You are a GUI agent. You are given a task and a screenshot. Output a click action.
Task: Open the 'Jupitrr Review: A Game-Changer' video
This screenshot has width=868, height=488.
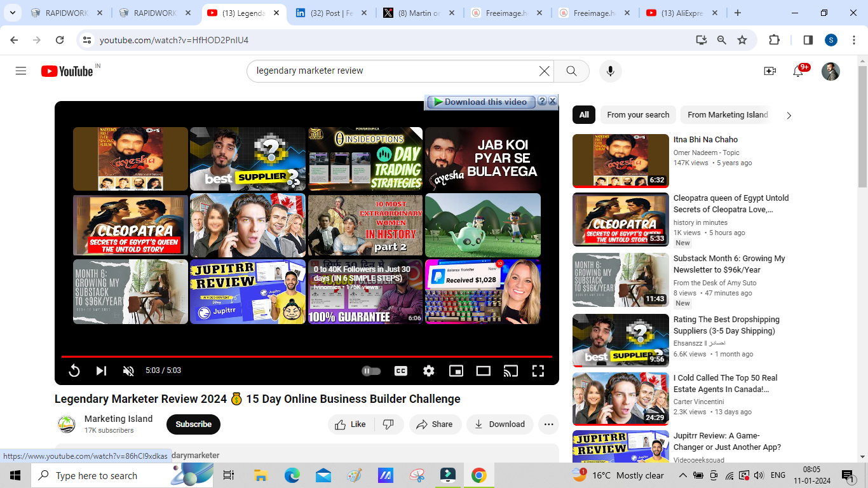[x=727, y=442]
